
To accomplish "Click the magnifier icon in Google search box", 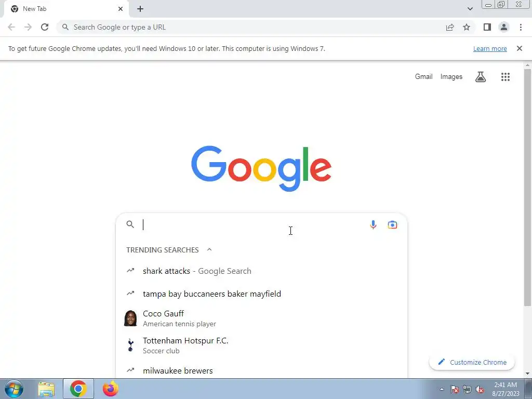I will click(130, 224).
